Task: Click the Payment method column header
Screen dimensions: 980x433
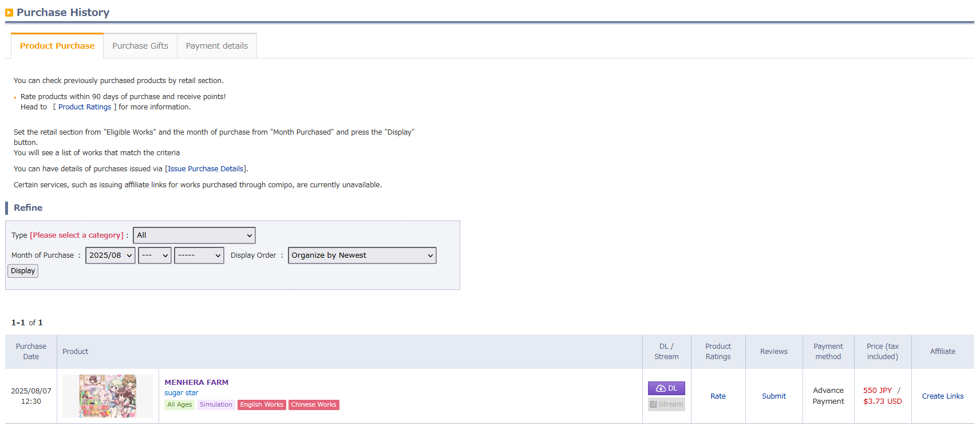Action: tap(828, 352)
